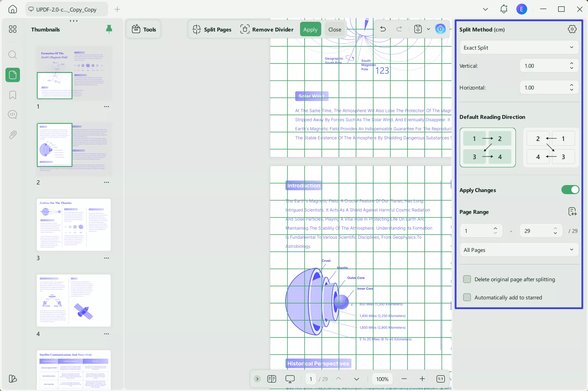Image resolution: width=588 pixels, height=391 pixels.
Task: Open the Attachments paperclip panel
Action: 13,135
